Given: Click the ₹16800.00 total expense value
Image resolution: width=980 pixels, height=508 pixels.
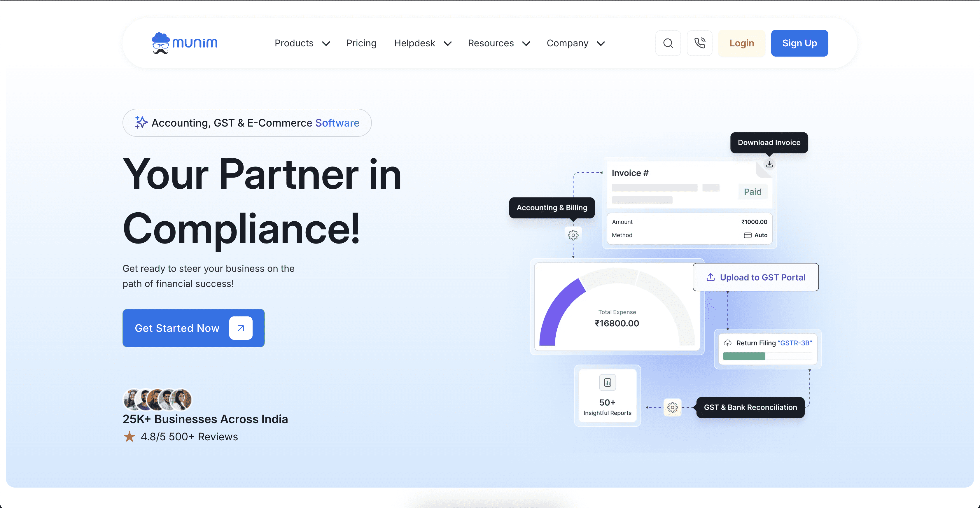Looking at the screenshot, I should (x=617, y=324).
